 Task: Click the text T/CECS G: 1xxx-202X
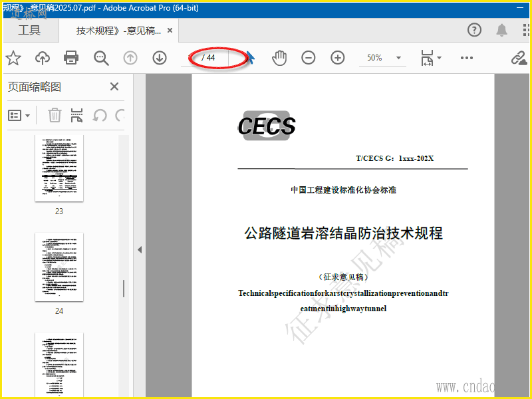click(x=394, y=158)
